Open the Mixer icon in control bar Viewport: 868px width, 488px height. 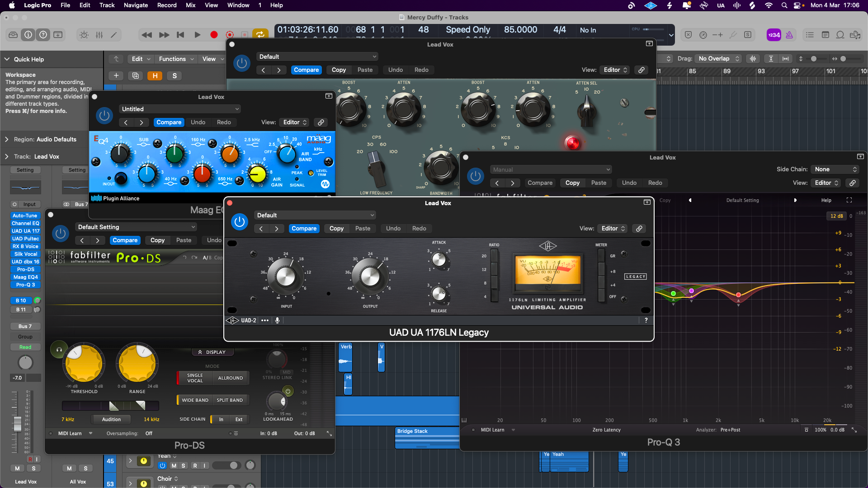99,35
